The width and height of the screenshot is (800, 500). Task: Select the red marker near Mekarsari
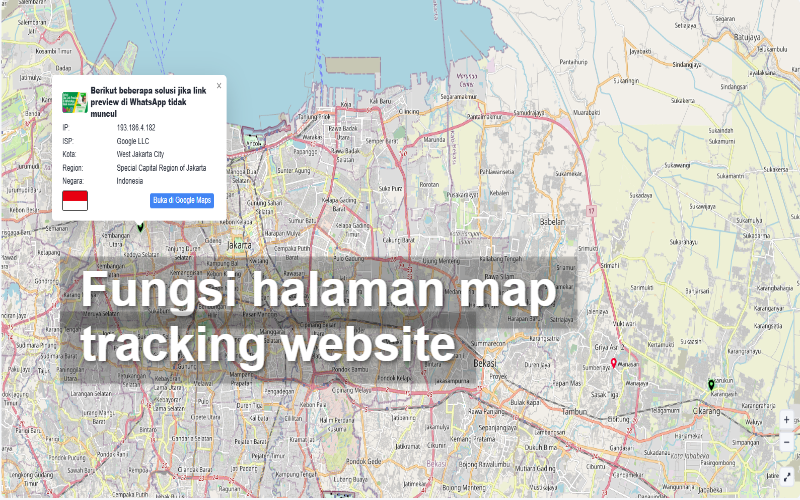click(x=613, y=363)
